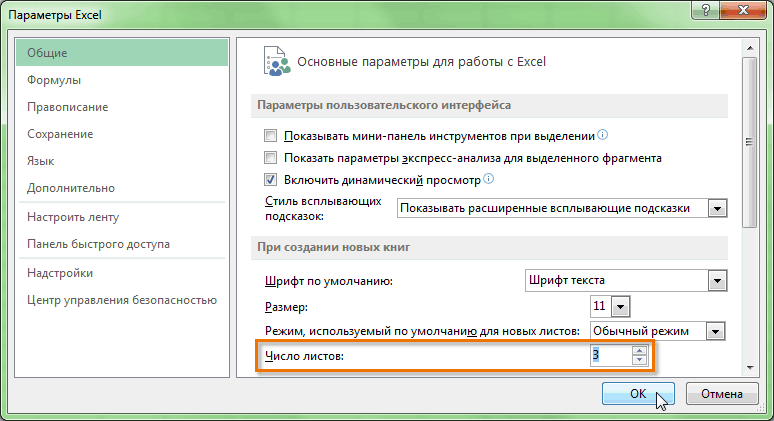Select the Общие category
The height and width of the screenshot is (421, 774).
(x=122, y=53)
